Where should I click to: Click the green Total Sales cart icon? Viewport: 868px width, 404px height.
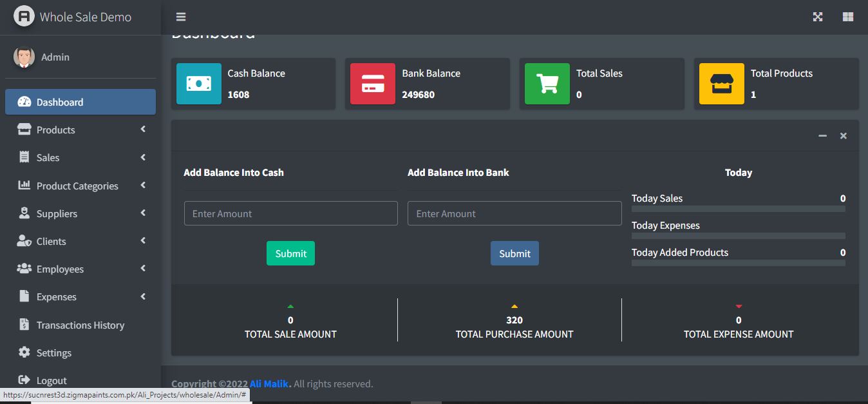click(x=547, y=84)
